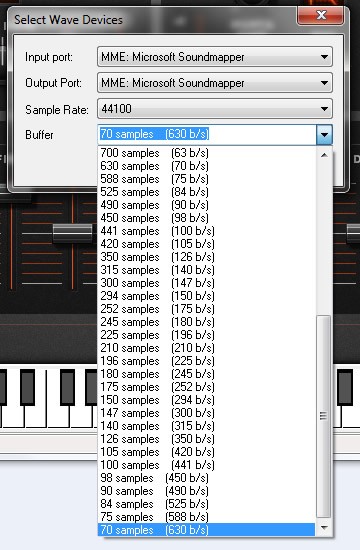Pick 100 samples (441 b/s) entry
The height and width of the screenshot is (550, 360).
(206, 465)
